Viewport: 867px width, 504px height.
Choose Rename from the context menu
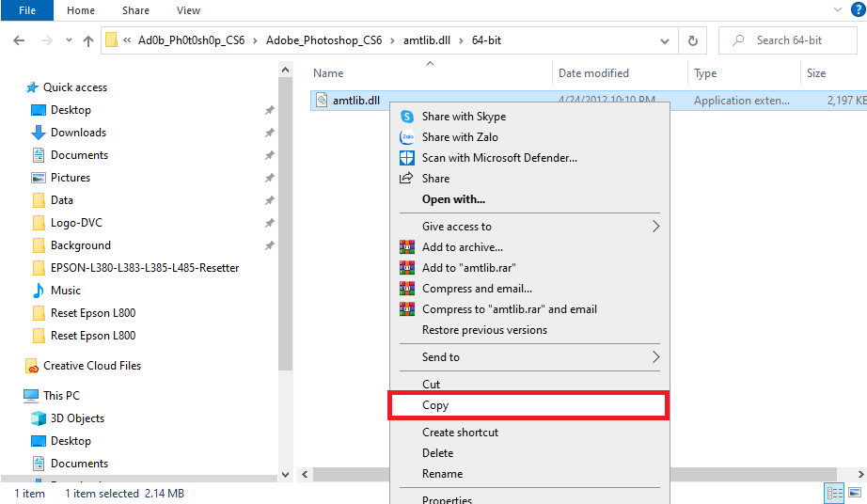pos(442,474)
